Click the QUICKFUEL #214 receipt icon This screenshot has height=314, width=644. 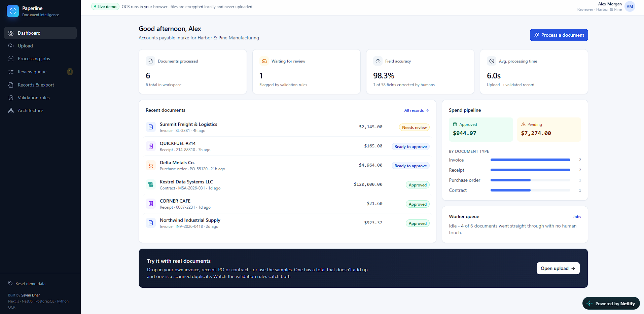(x=151, y=146)
